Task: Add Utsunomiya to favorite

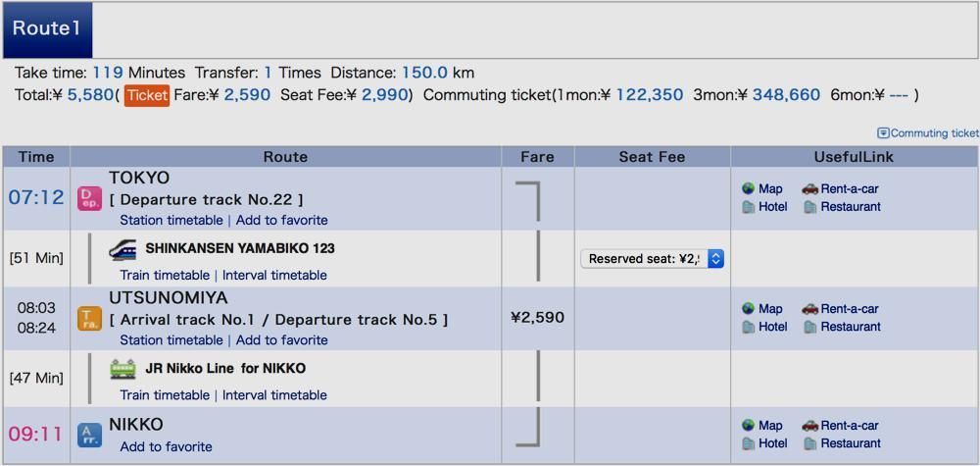Action: pos(282,340)
